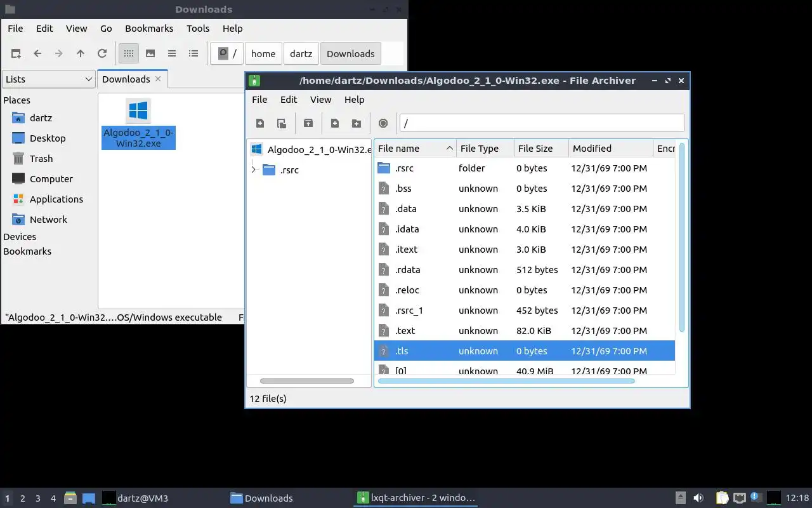Sort archive list by Modified column
Image resolution: width=812 pixels, height=508 pixels.
[x=611, y=149]
